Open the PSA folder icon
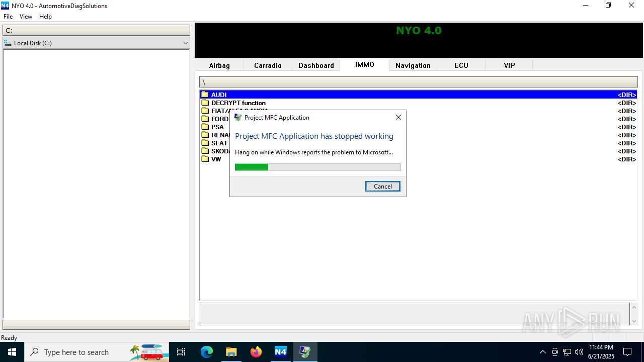The image size is (644, 362). point(205,127)
